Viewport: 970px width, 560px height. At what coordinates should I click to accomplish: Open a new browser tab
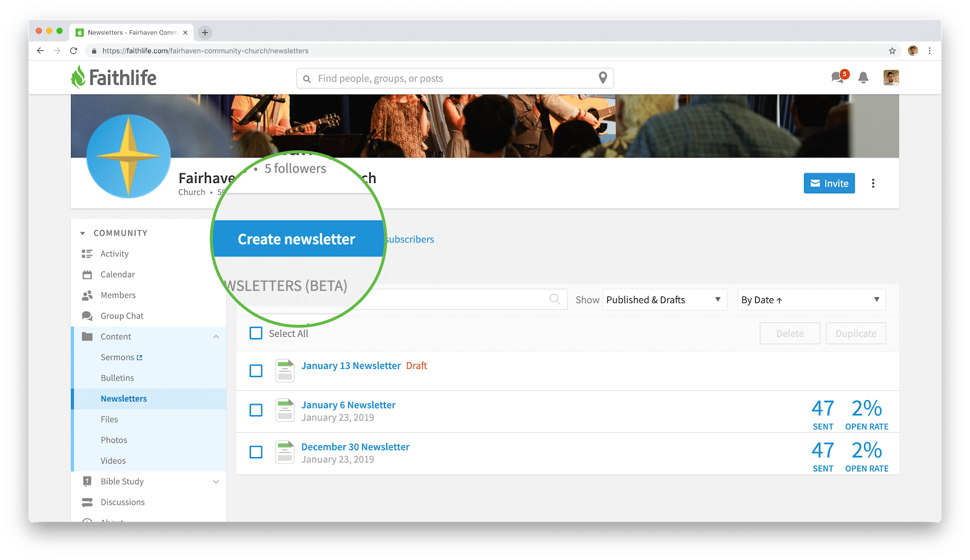click(x=205, y=33)
